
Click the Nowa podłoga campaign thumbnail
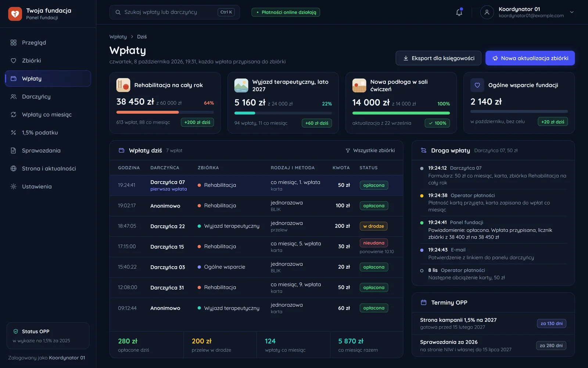click(x=359, y=85)
